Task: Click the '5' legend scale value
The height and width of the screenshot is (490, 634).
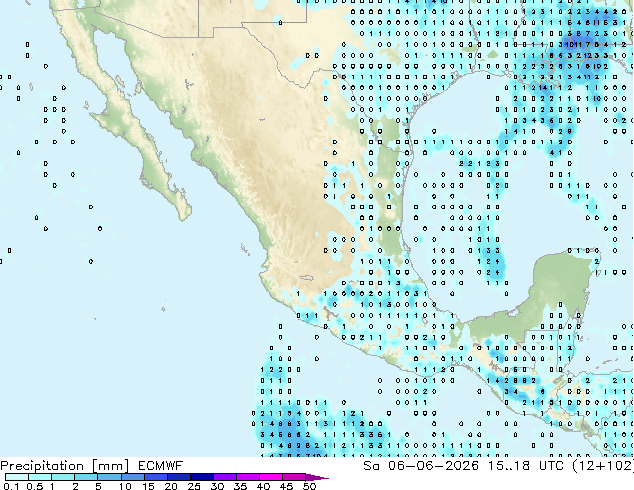Action: pyautogui.click(x=98, y=486)
